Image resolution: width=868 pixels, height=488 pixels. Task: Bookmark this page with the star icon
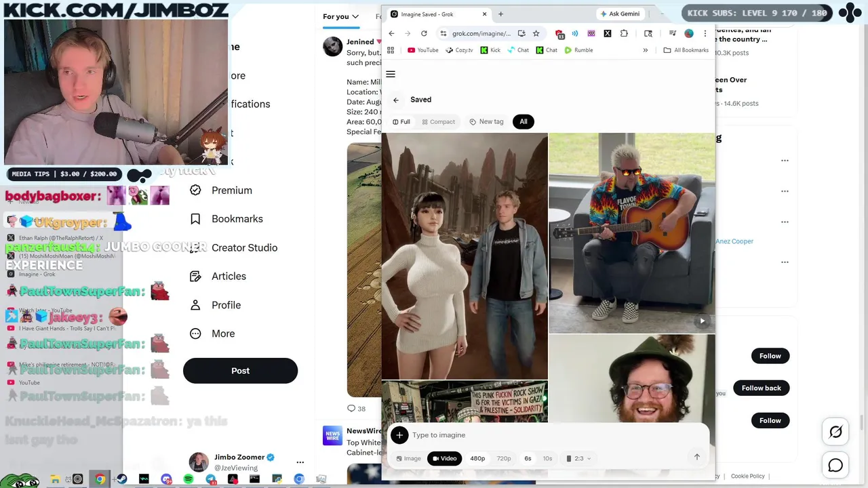tap(536, 33)
